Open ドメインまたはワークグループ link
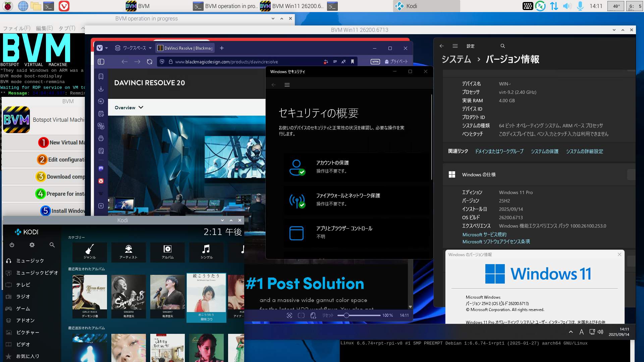Screen dimensions: 644x362 coord(499,152)
